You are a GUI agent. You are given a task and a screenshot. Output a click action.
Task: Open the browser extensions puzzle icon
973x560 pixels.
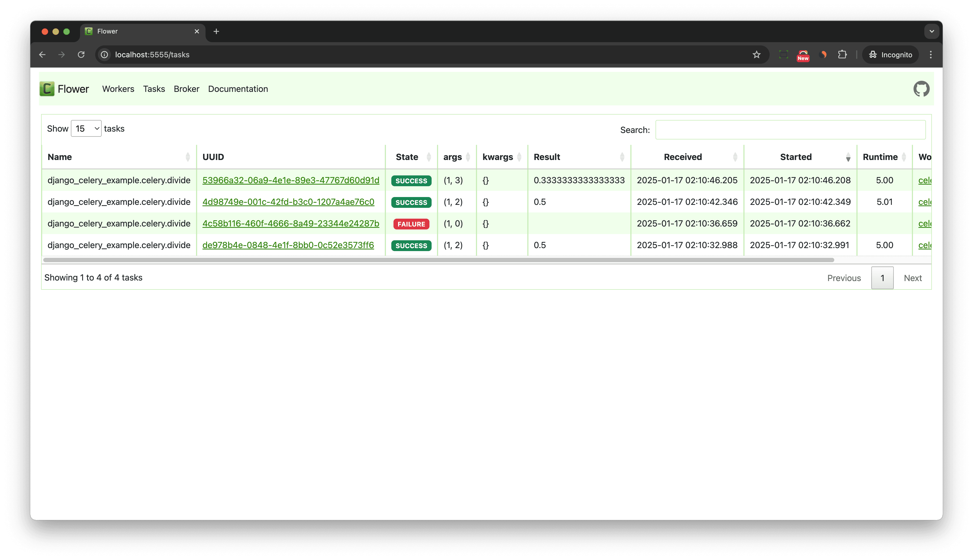(842, 54)
